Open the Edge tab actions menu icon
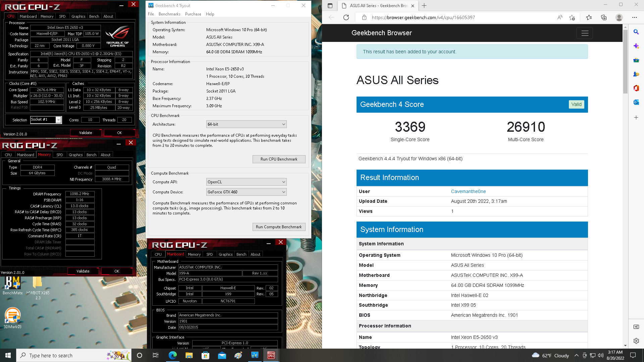This screenshot has height=362, width=644. click(x=330, y=6)
